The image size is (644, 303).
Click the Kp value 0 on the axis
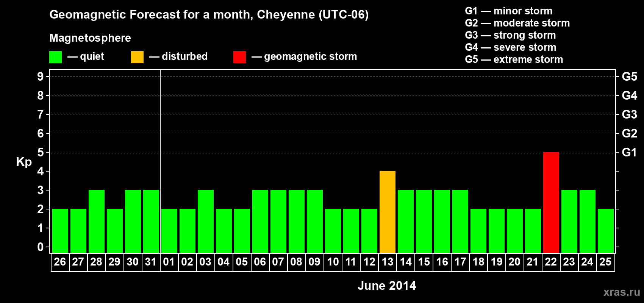pos(41,247)
